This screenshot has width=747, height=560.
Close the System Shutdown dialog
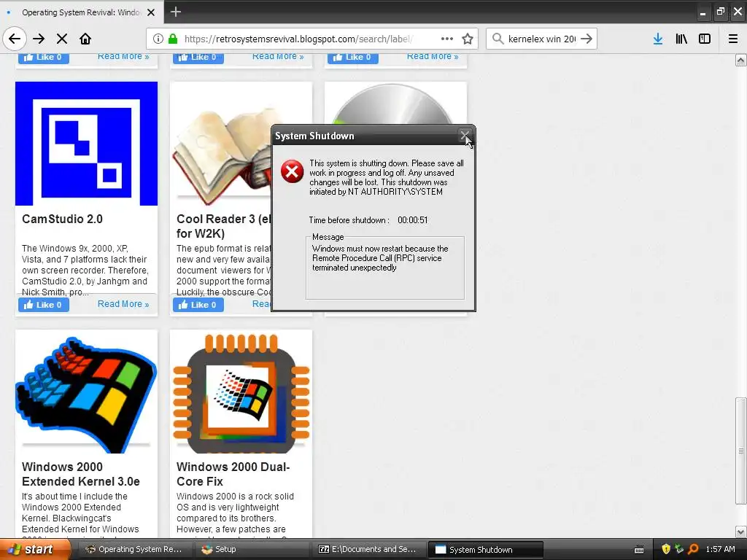(465, 135)
